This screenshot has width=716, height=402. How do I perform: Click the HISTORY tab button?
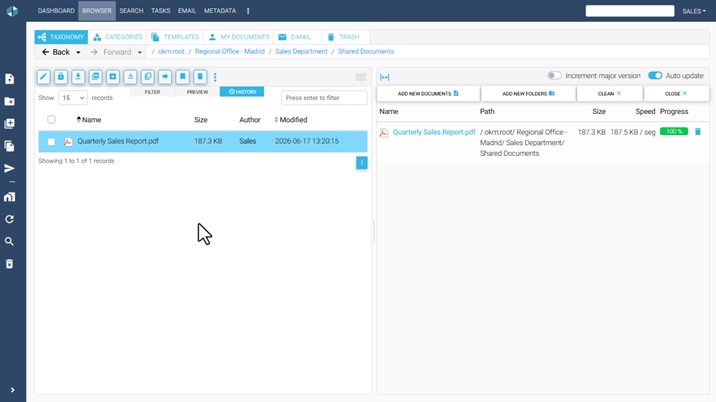tap(242, 92)
